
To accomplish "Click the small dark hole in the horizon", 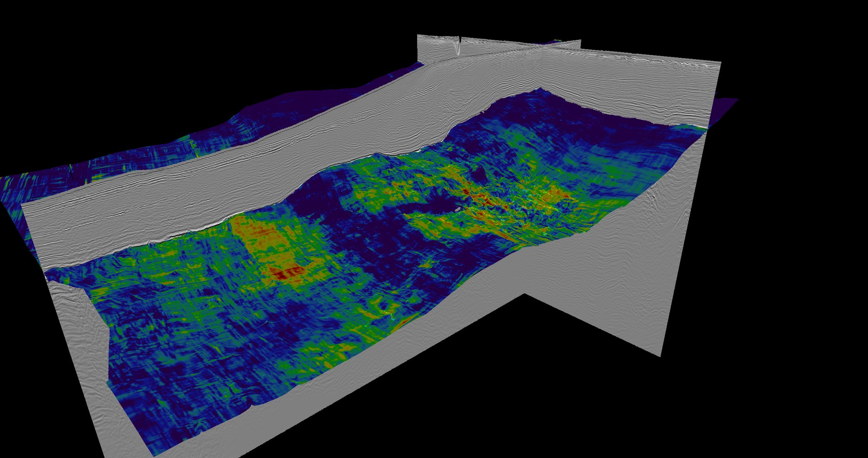I will (457, 209).
